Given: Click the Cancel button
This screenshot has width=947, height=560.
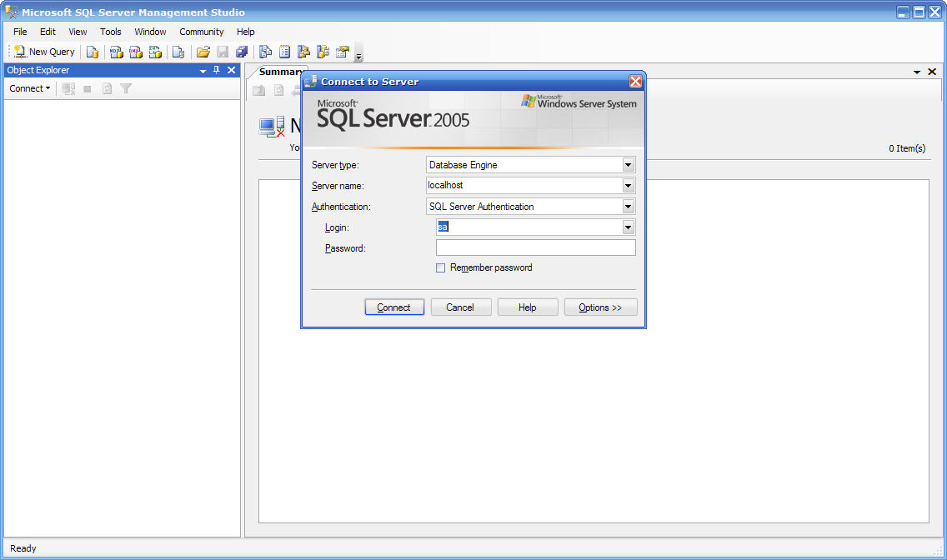Looking at the screenshot, I should (461, 307).
